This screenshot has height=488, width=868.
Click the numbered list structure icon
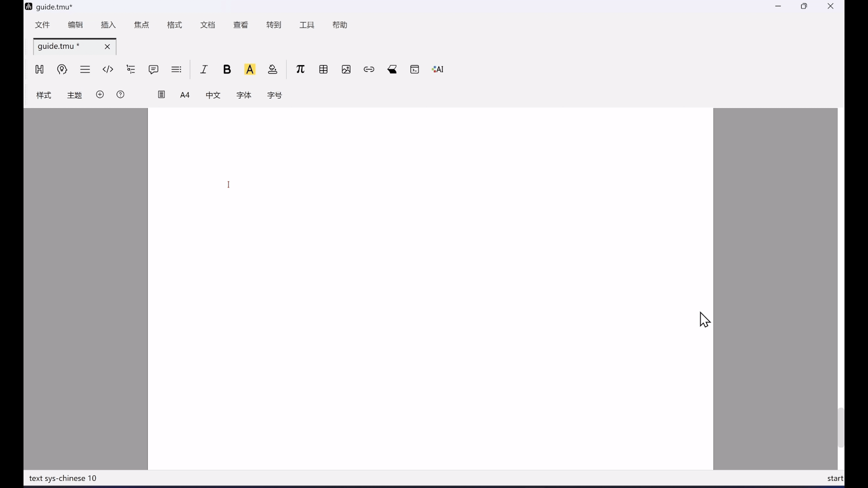click(x=131, y=69)
